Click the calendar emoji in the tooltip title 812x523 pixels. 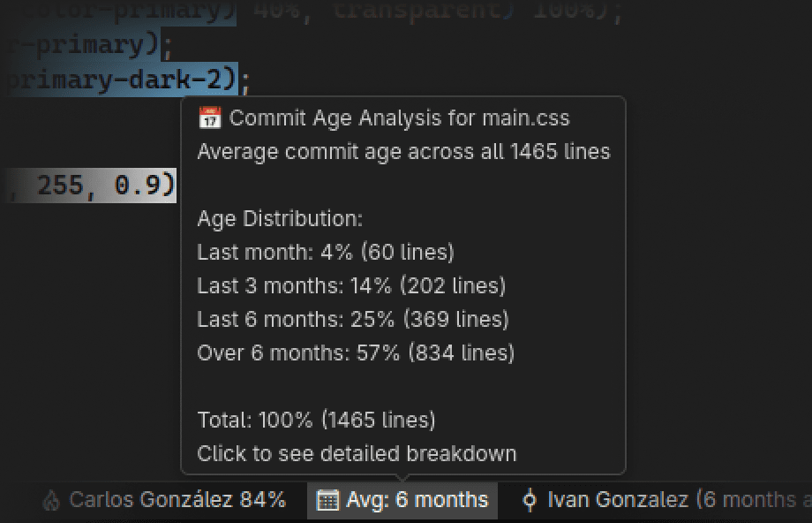coord(209,118)
